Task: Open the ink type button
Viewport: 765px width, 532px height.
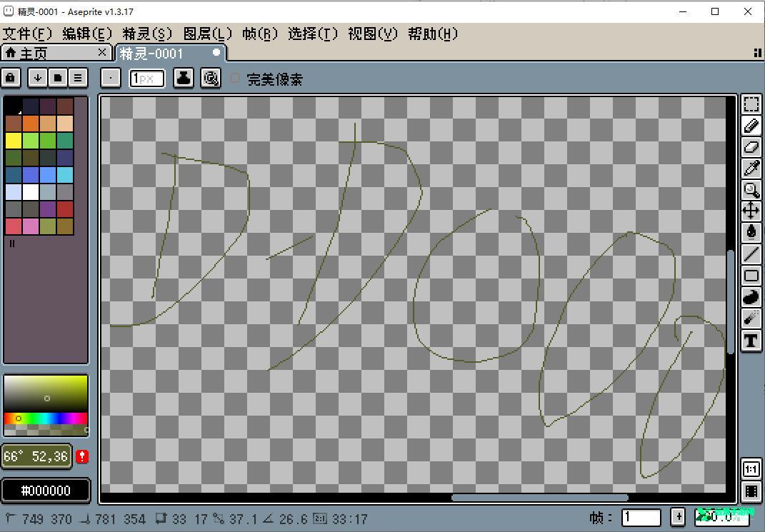Action: [184, 78]
